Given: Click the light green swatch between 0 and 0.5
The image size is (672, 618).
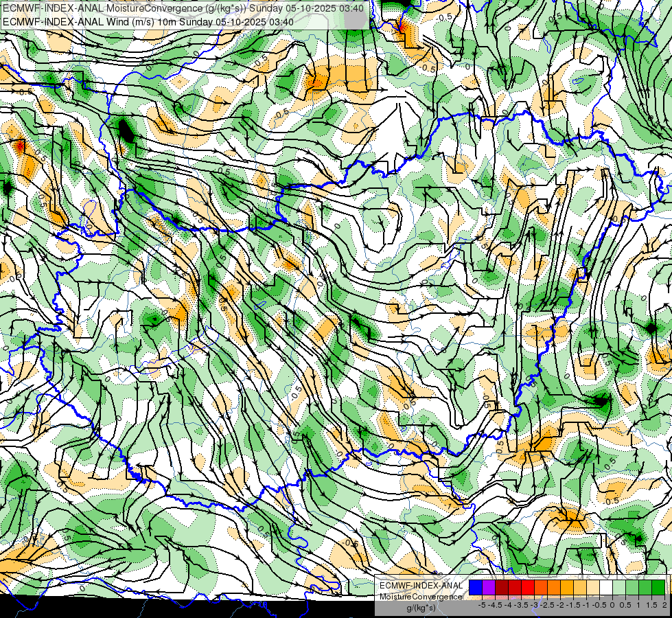Looking at the screenshot, I should (x=619, y=588).
